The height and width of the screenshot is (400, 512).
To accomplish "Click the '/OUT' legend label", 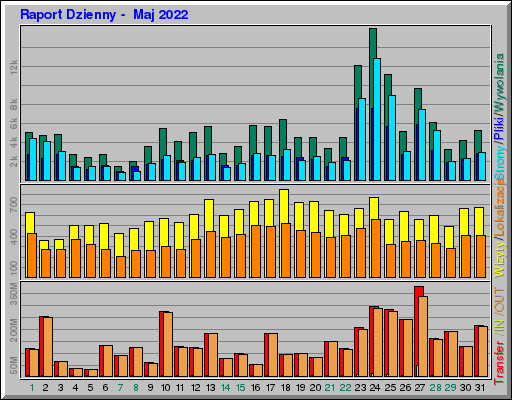I will tap(499, 301).
